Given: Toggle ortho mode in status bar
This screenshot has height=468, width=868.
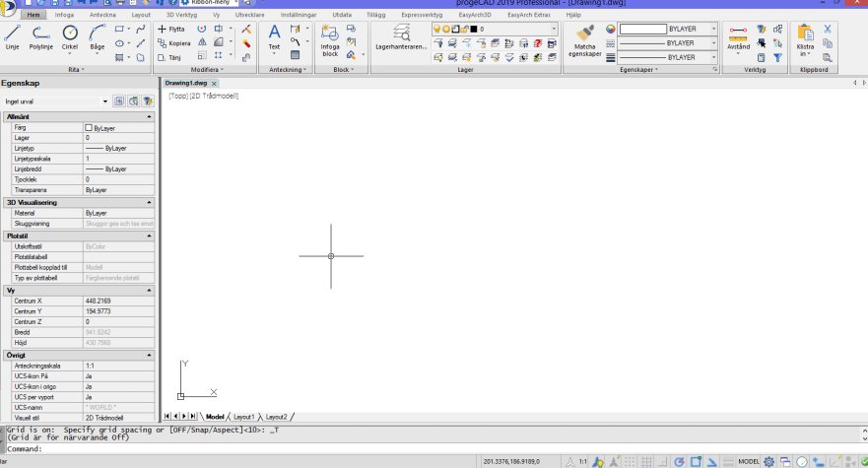Looking at the screenshot, I should [x=663, y=461].
